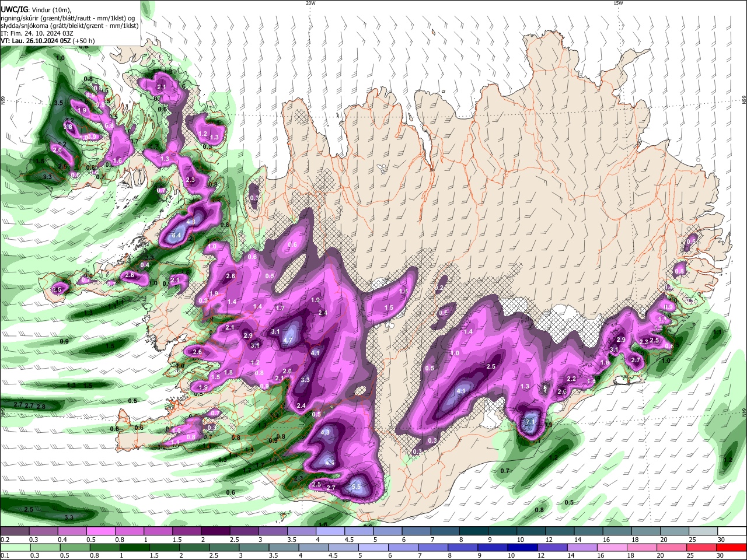Click the '0.2' label in the upper legend row
This screenshot has width=747, height=560.
pos(5,540)
